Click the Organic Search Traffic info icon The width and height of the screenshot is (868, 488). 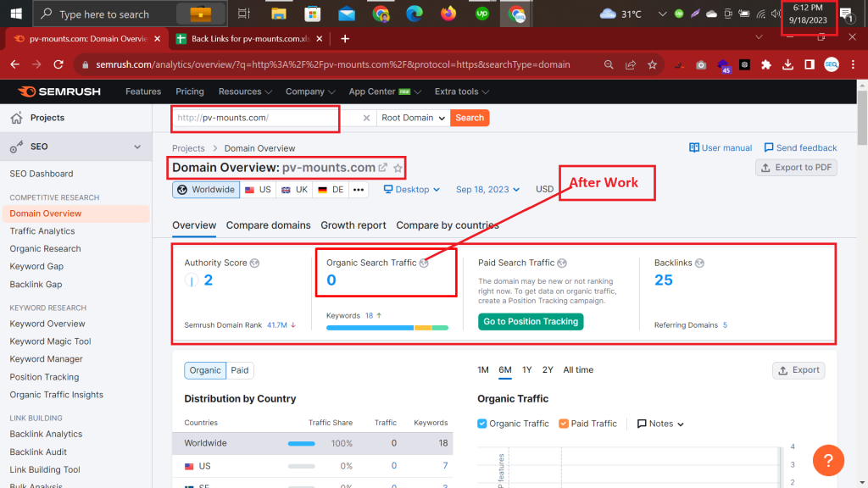pyautogui.click(x=424, y=263)
